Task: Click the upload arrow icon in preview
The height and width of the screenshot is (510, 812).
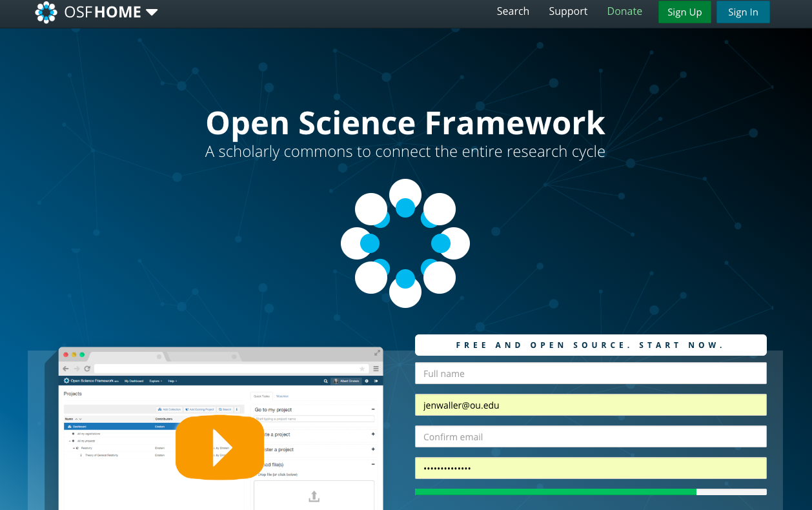Action: 314,496
